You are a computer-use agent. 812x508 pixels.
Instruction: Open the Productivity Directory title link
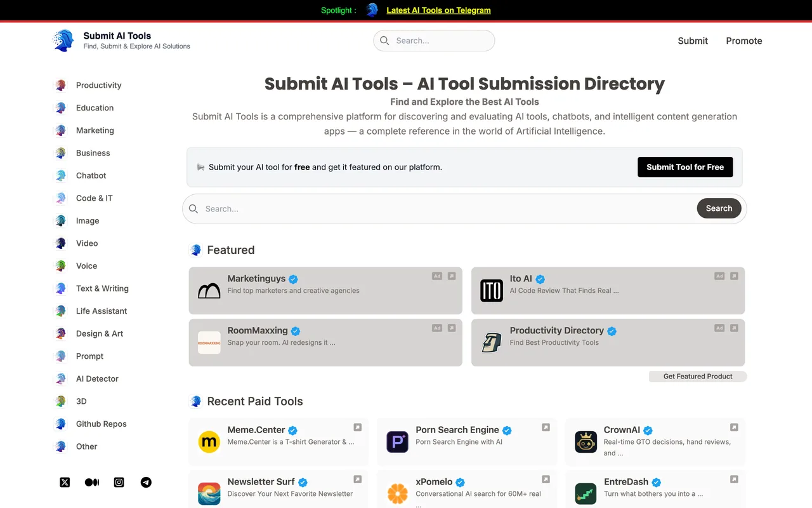coord(557,330)
